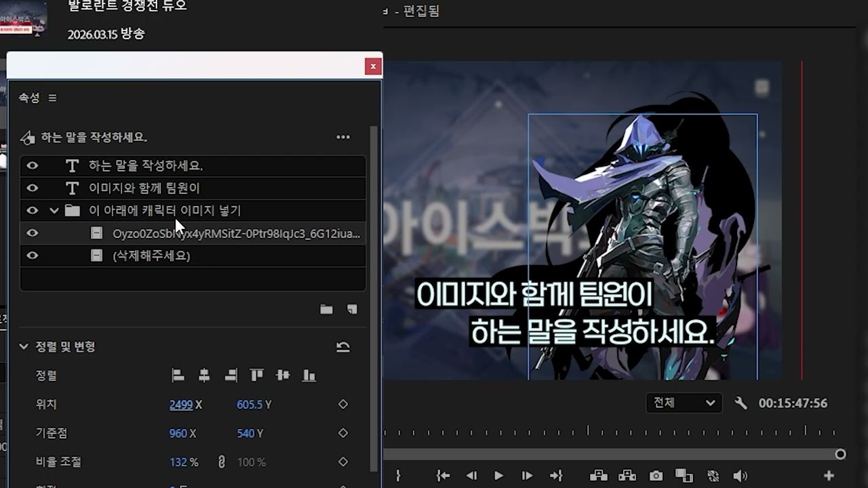The width and height of the screenshot is (868, 488).
Task: Select the 하는 말을 작성하세요. layer row
Action: tap(193, 166)
